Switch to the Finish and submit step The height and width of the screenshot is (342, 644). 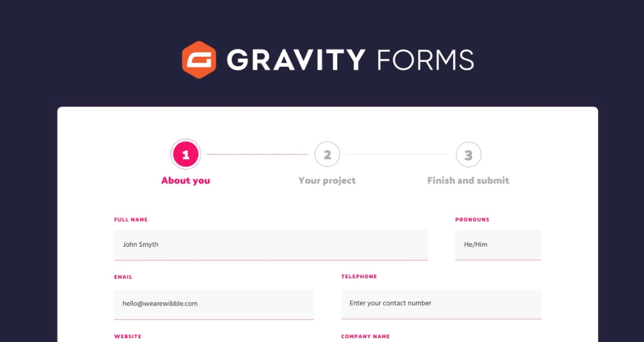(468, 180)
